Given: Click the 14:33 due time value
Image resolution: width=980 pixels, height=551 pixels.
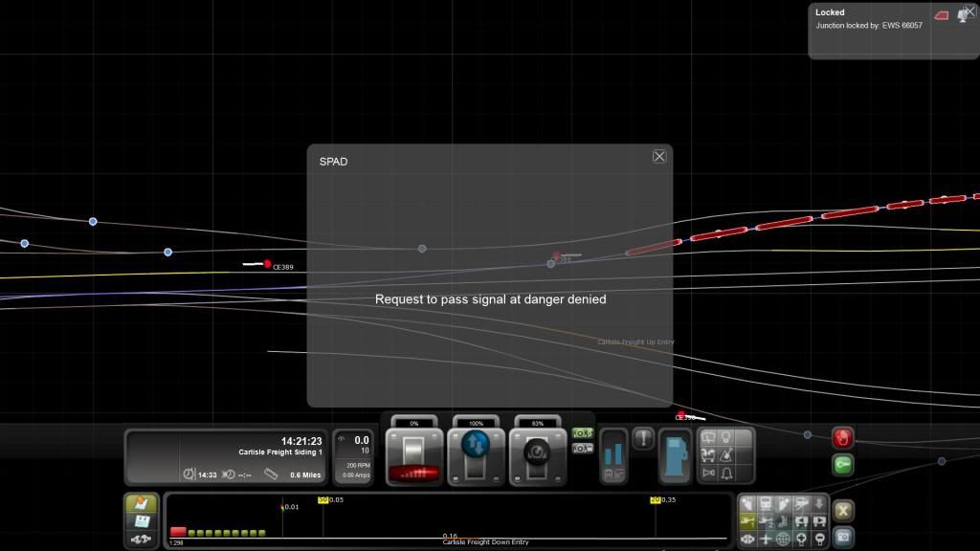Looking at the screenshot, I should pyautogui.click(x=208, y=475).
